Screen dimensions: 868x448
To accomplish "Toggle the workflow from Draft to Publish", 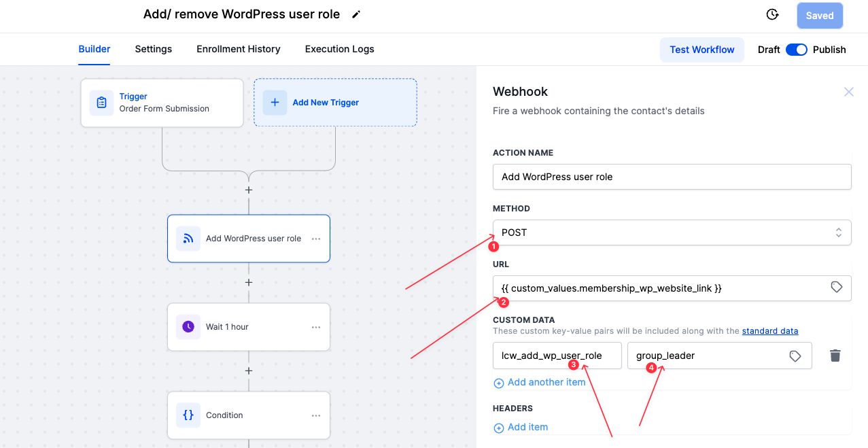I will 797,49.
